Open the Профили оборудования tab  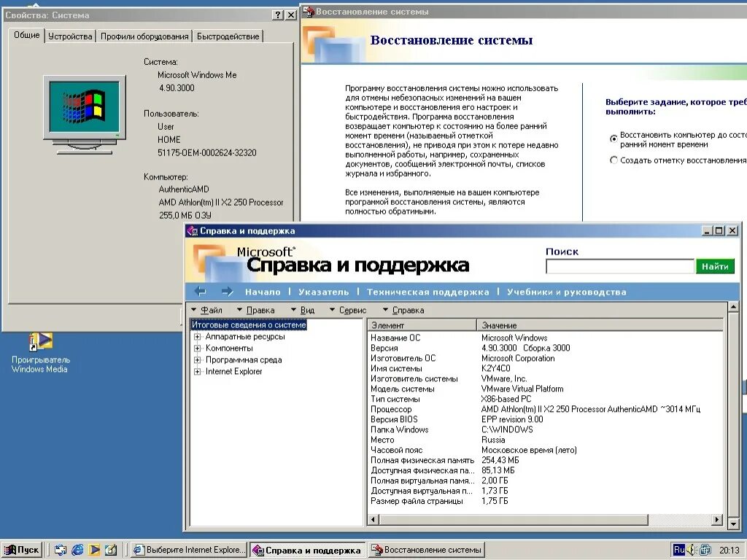click(x=144, y=36)
